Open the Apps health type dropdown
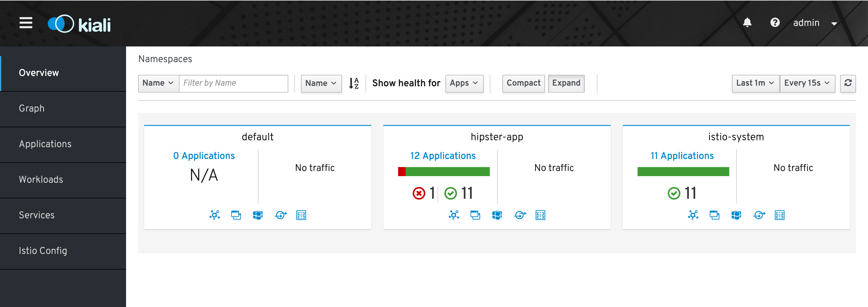The height and width of the screenshot is (307, 868). click(464, 83)
